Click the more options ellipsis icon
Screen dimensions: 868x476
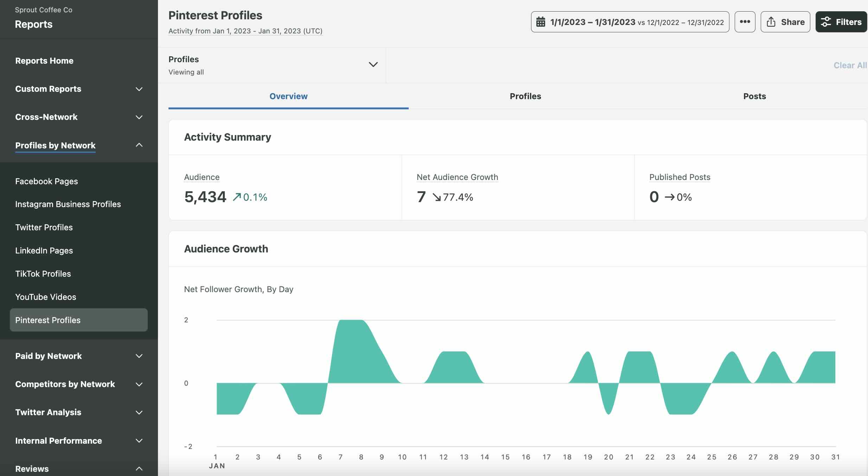pos(745,21)
